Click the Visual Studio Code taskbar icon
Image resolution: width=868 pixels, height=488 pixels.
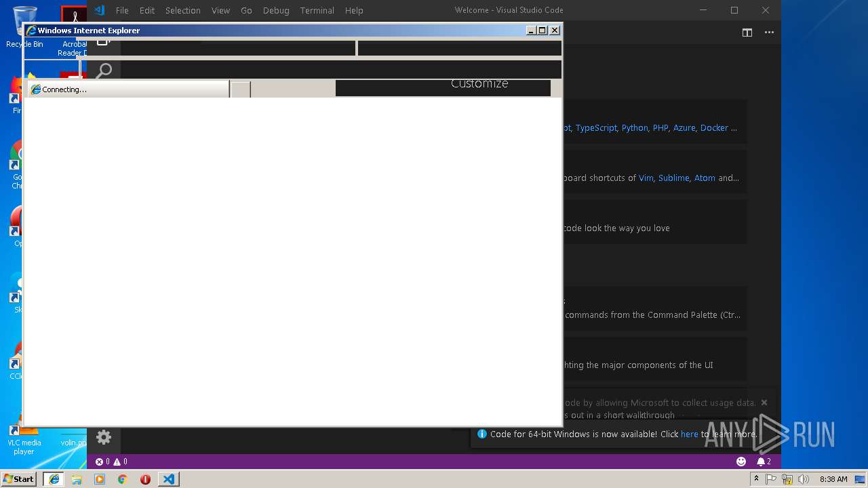click(x=168, y=479)
